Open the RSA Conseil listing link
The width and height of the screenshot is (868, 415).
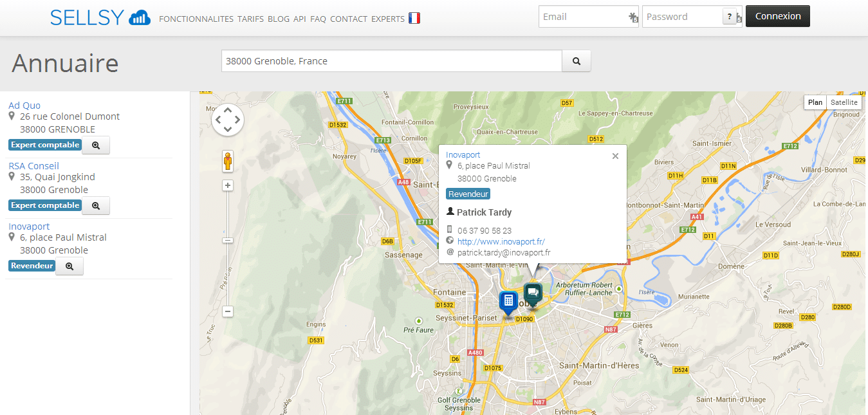[33, 166]
